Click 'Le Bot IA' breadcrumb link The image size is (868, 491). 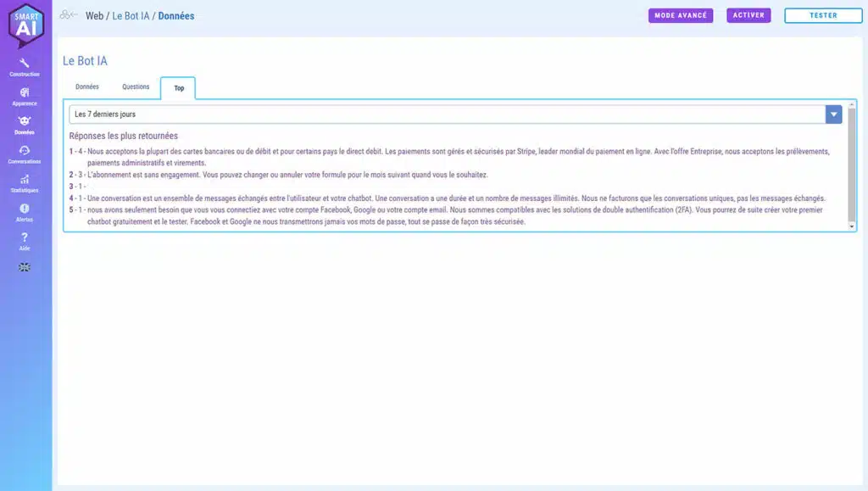(130, 15)
